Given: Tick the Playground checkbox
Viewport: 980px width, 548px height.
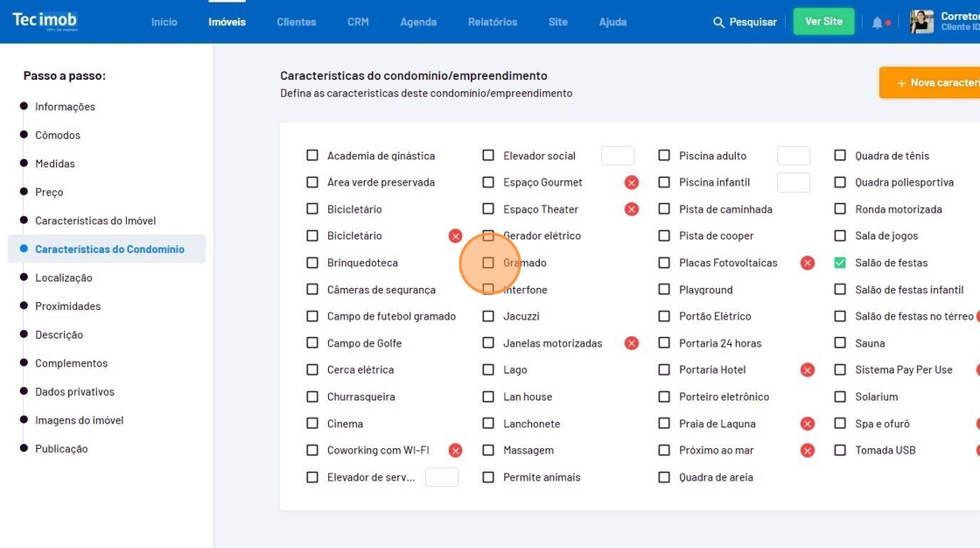Looking at the screenshot, I should 664,290.
